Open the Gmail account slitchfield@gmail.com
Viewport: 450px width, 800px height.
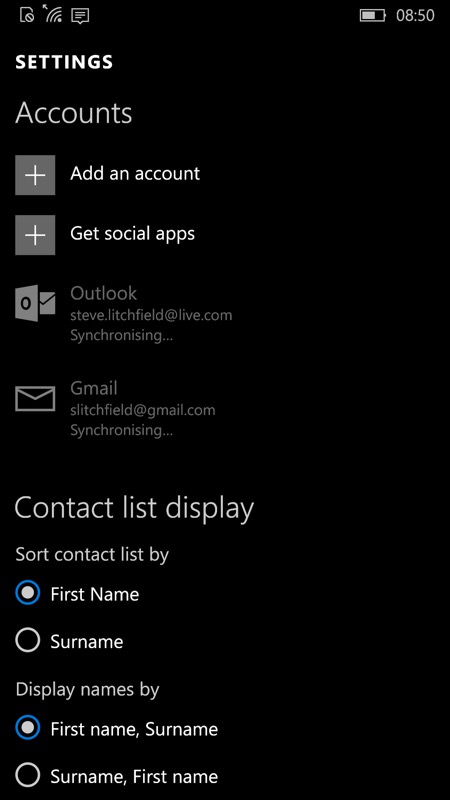pyautogui.click(x=143, y=410)
